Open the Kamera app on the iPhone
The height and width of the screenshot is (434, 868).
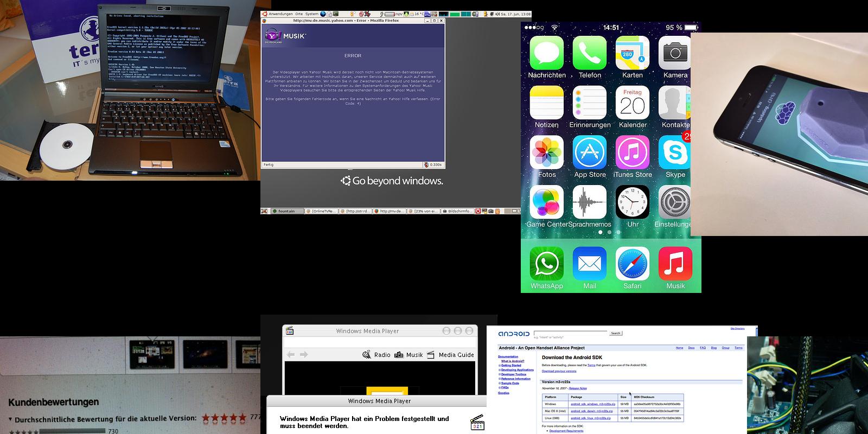[674, 53]
